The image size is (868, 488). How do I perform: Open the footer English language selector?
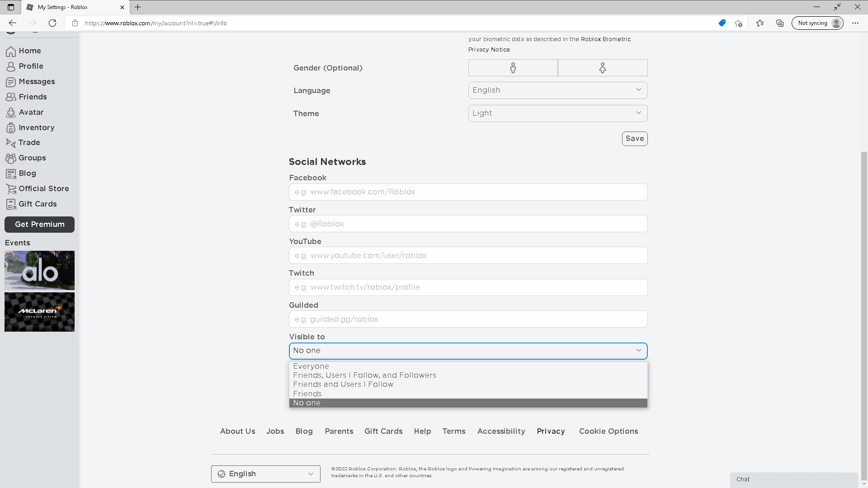265,474
